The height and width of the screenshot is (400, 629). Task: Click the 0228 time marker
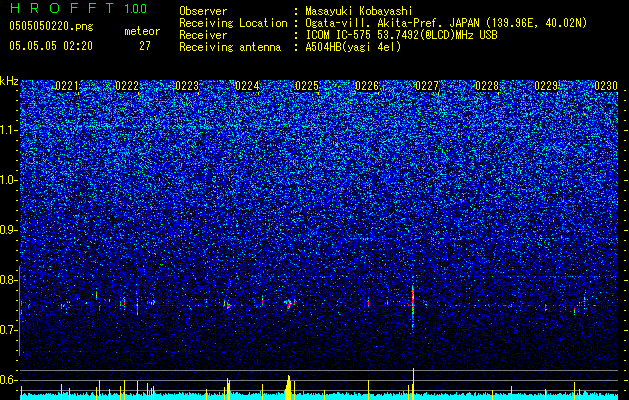coord(487,86)
